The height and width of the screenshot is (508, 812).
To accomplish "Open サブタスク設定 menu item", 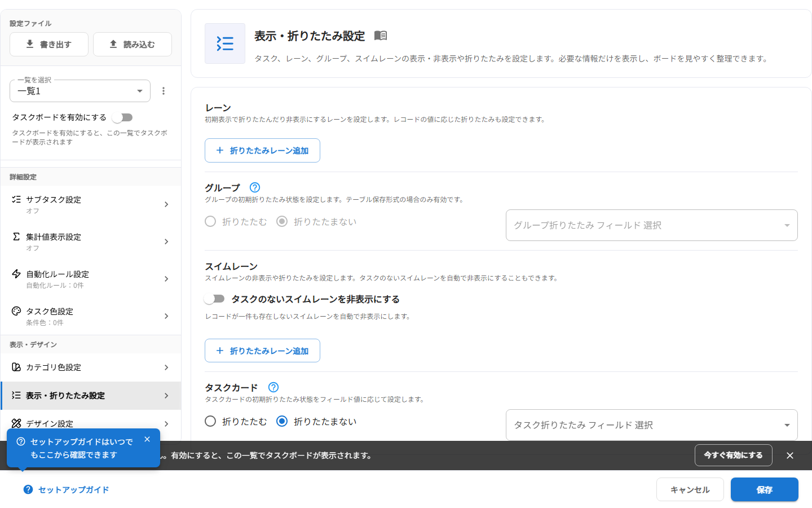I will coord(91,204).
